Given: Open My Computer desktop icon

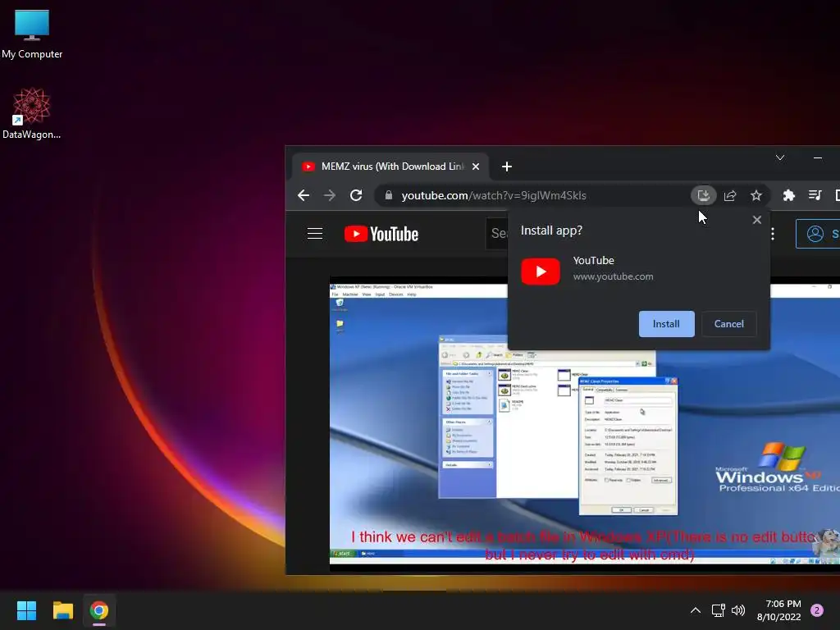Looking at the screenshot, I should click(x=32, y=33).
